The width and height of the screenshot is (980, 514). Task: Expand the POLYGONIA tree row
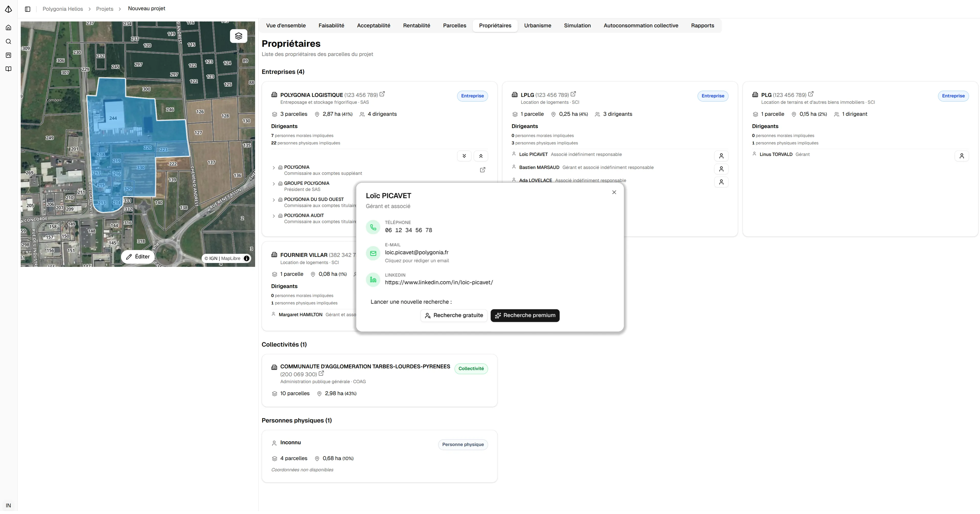click(273, 168)
